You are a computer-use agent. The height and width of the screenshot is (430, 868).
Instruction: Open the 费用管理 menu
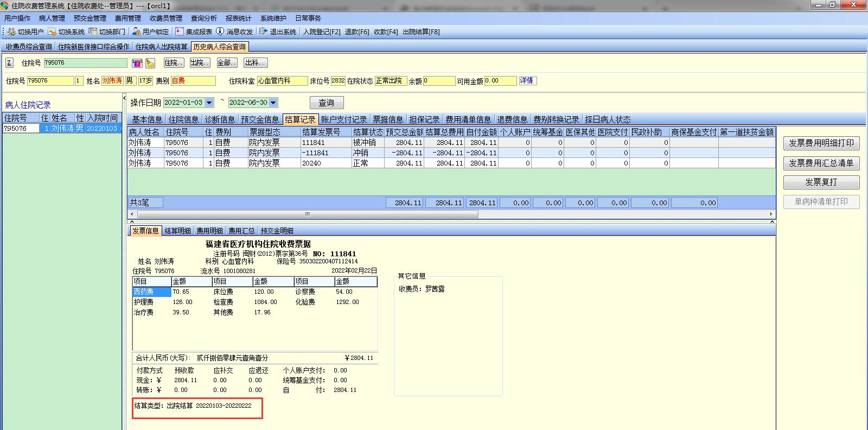point(128,18)
